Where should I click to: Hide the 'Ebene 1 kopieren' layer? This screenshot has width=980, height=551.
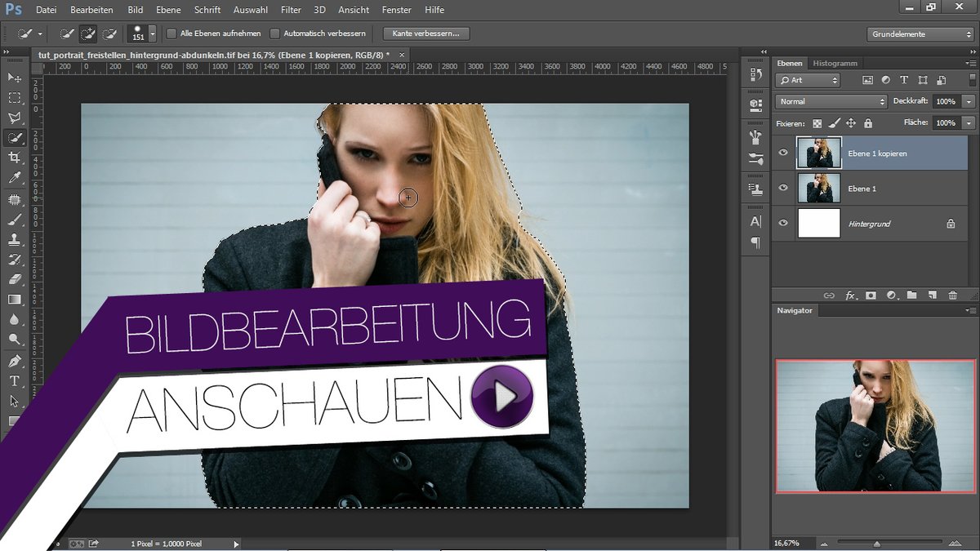pos(783,153)
